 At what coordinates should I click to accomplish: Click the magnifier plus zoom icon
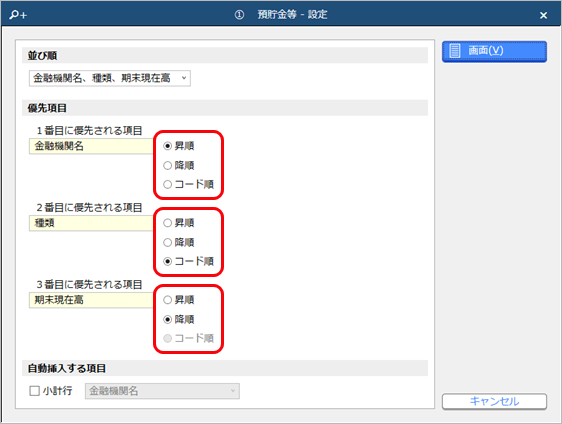pyautogui.click(x=18, y=15)
